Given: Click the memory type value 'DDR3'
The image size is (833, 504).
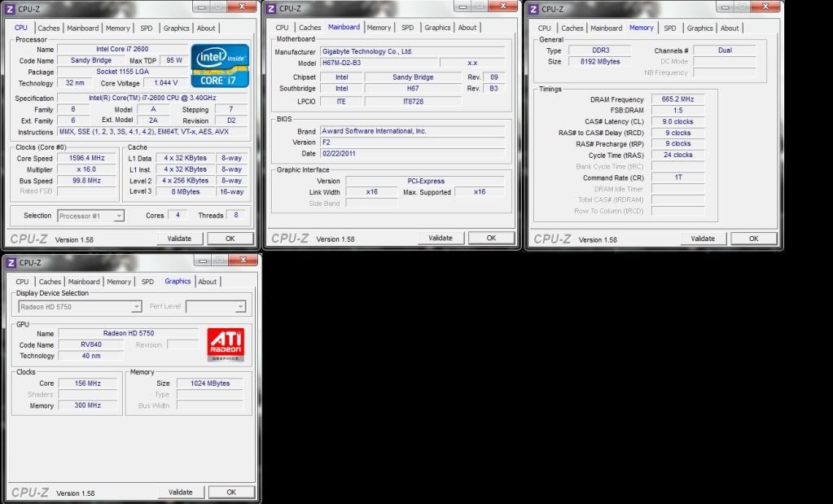Looking at the screenshot, I should (x=600, y=50).
